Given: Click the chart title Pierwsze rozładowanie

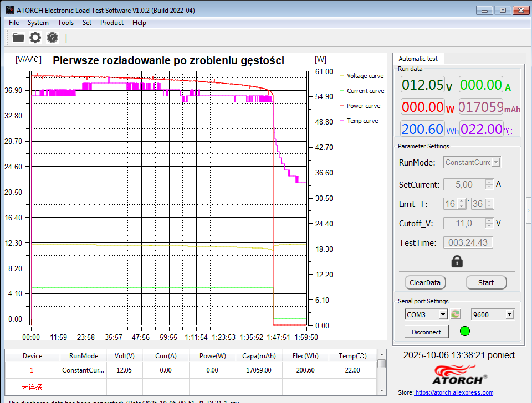Looking at the screenshot, I should click(168, 60).
